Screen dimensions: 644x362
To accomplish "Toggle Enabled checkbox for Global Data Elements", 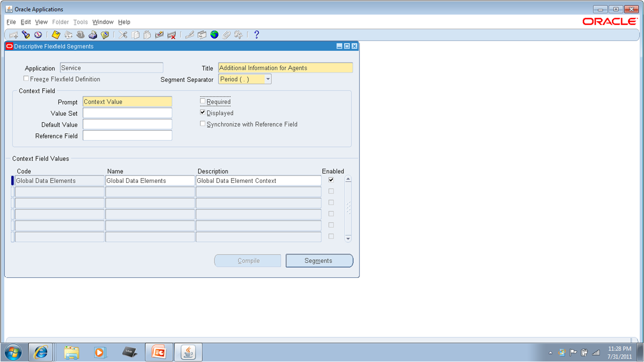I will click(331, 180).
